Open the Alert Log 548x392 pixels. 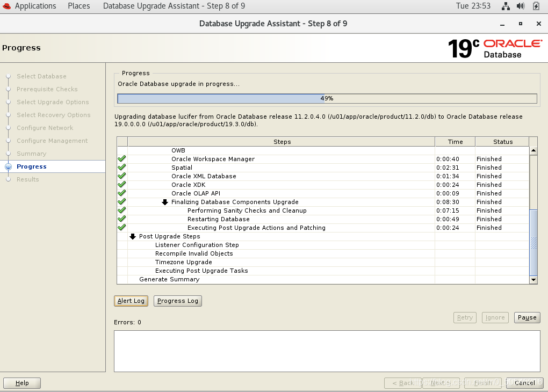131,301
